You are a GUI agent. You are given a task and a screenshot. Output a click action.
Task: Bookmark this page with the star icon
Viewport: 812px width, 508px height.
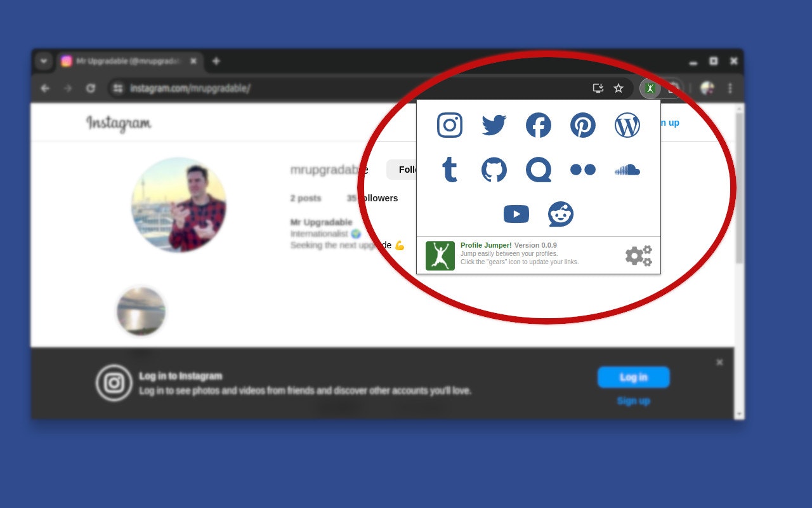coord(619,88)
